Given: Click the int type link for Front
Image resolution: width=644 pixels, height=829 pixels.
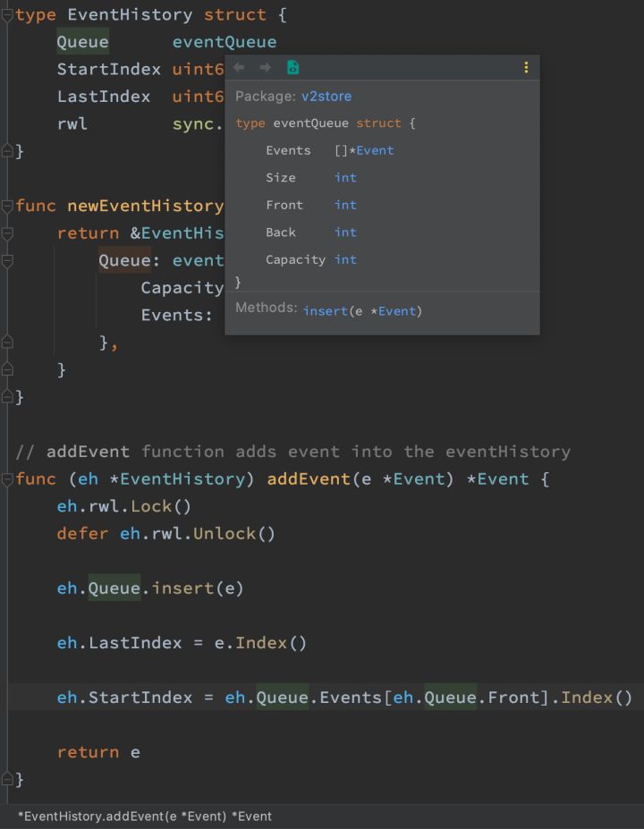Looking at the screenshot, I should (345, 205).
